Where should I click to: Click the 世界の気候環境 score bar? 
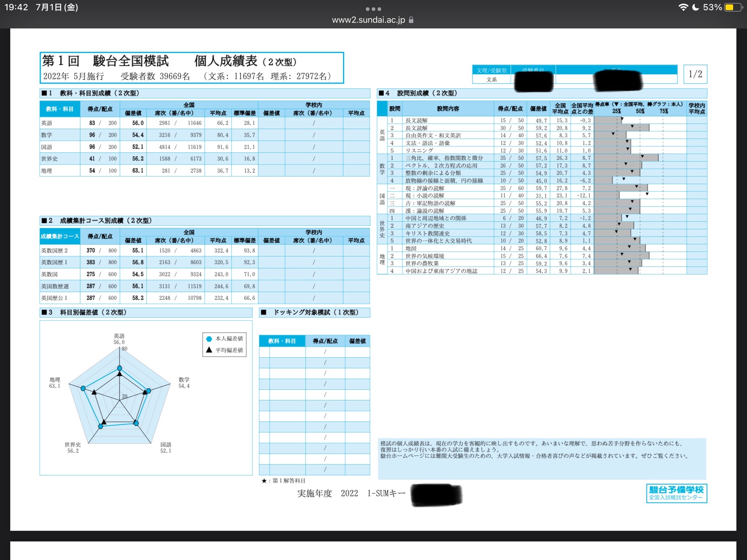click(x=622, y=256)
